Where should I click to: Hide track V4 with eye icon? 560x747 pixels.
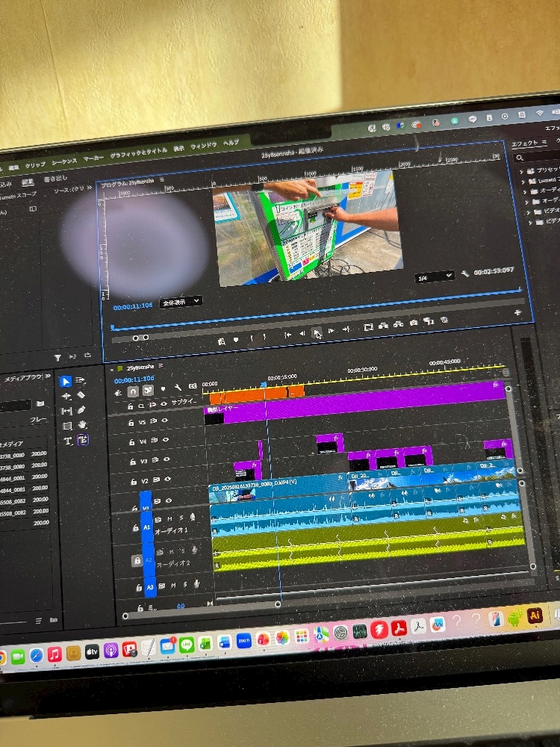tap(164, 441)
